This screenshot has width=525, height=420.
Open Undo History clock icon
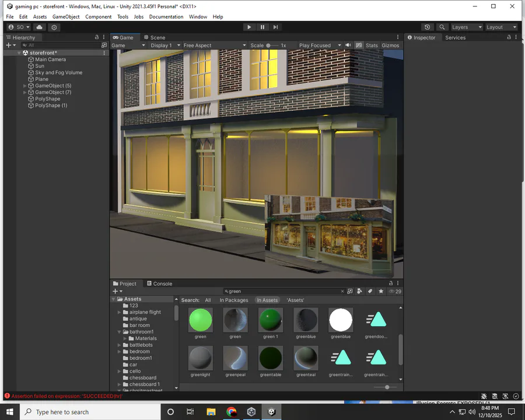[x=427, y=27]
